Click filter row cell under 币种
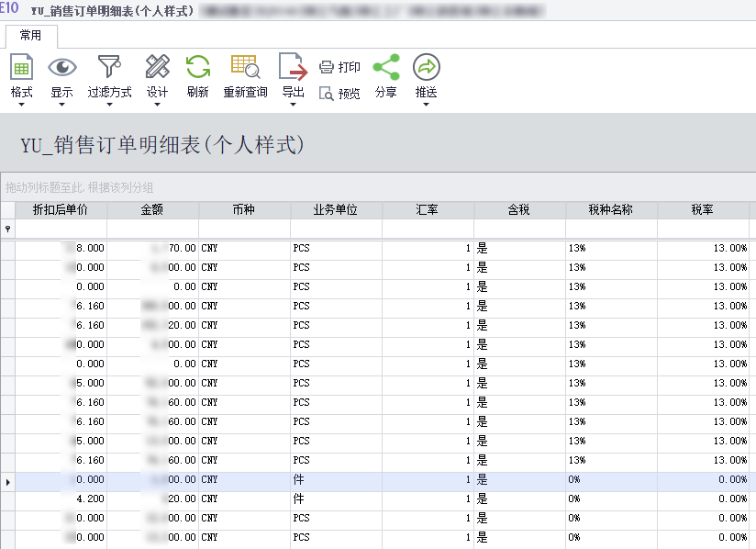 (x=244, y=230)
